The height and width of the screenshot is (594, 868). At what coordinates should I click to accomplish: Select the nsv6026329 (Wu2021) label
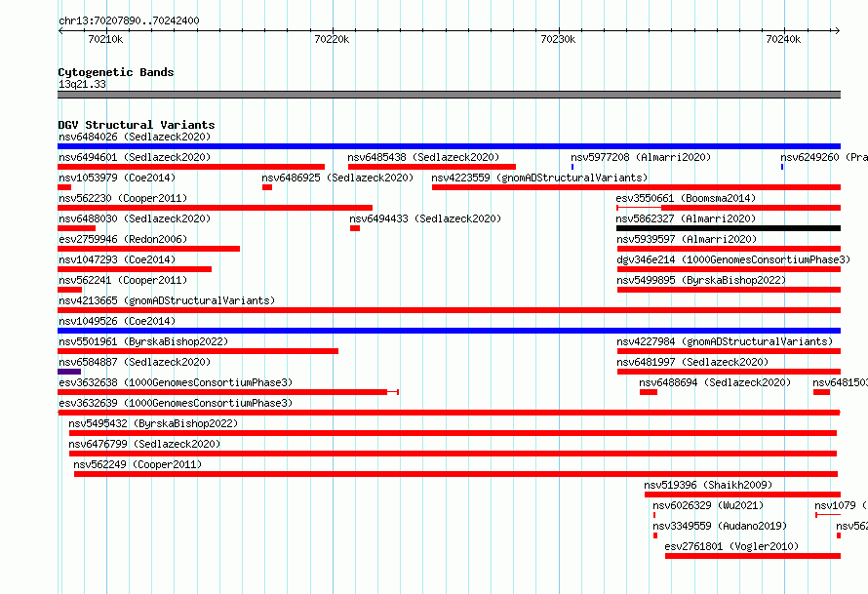coord(708,505)
